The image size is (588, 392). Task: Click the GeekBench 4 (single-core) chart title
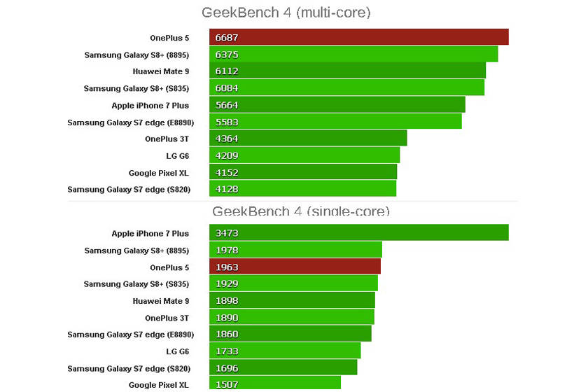pos(301,211)
